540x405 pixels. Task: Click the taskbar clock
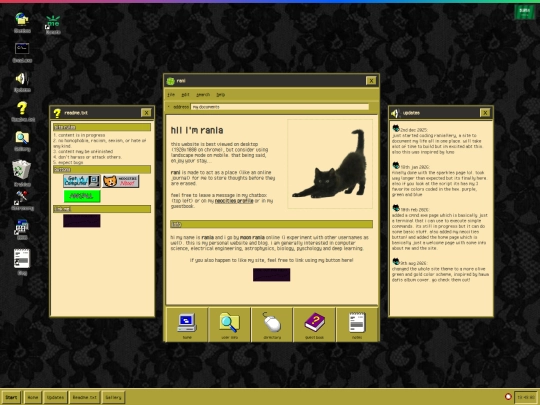526,397
